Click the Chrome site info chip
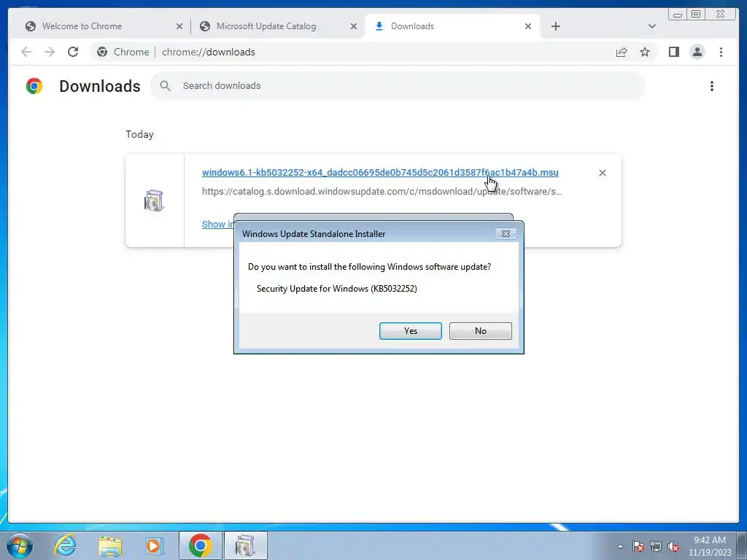 [x=123, y=52]
